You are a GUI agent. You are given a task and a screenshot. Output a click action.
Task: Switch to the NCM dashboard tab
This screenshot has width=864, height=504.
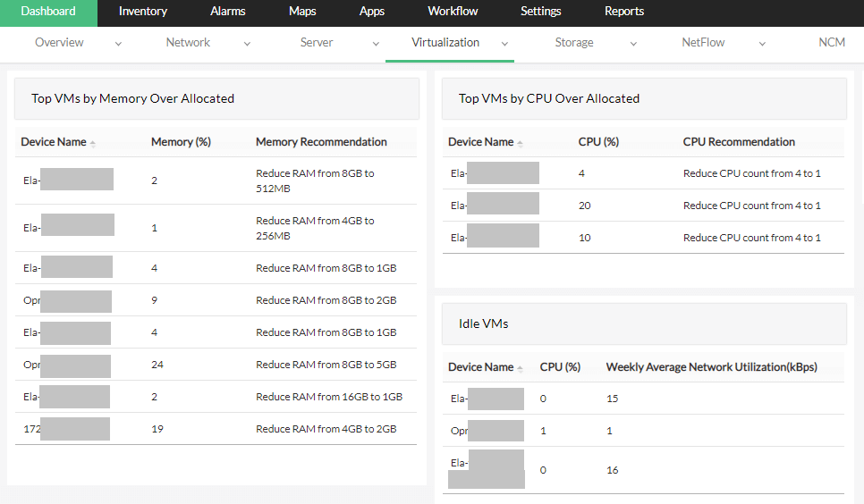coord(832,43)
